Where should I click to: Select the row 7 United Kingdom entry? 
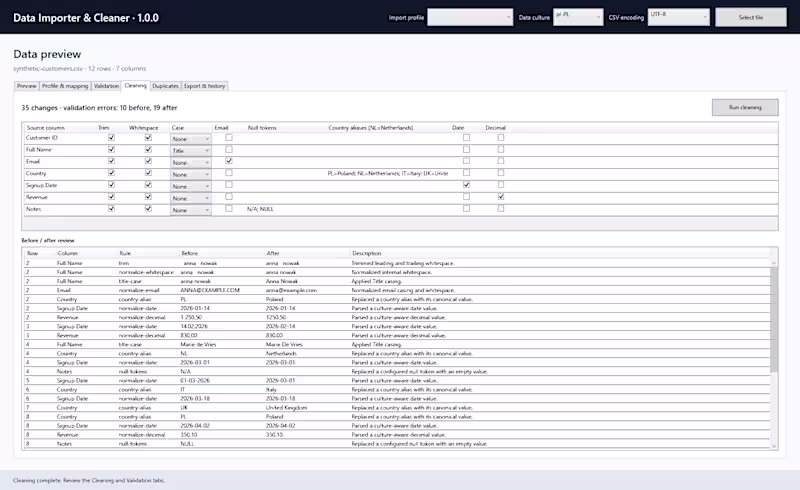[396, 407]
